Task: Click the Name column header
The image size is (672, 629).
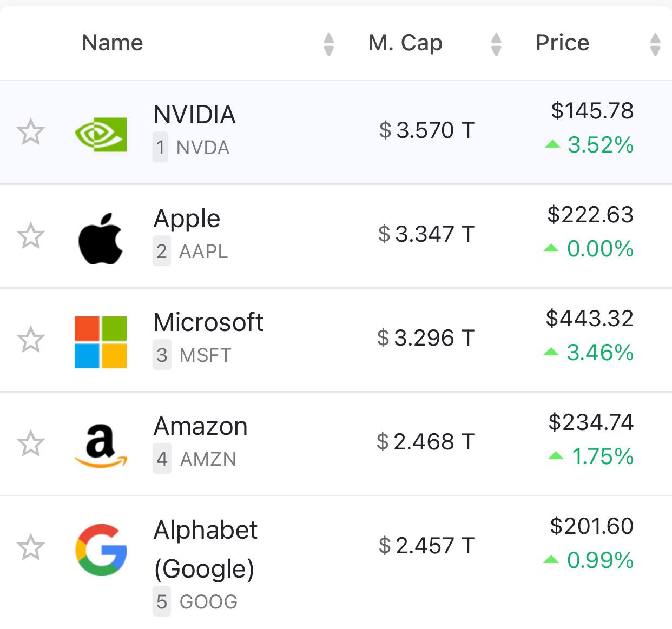Action: click(x=113, y=43)
